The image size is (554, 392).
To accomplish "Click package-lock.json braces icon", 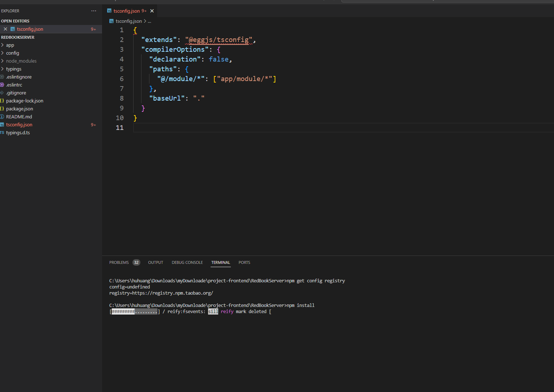I will coord(2,101).
